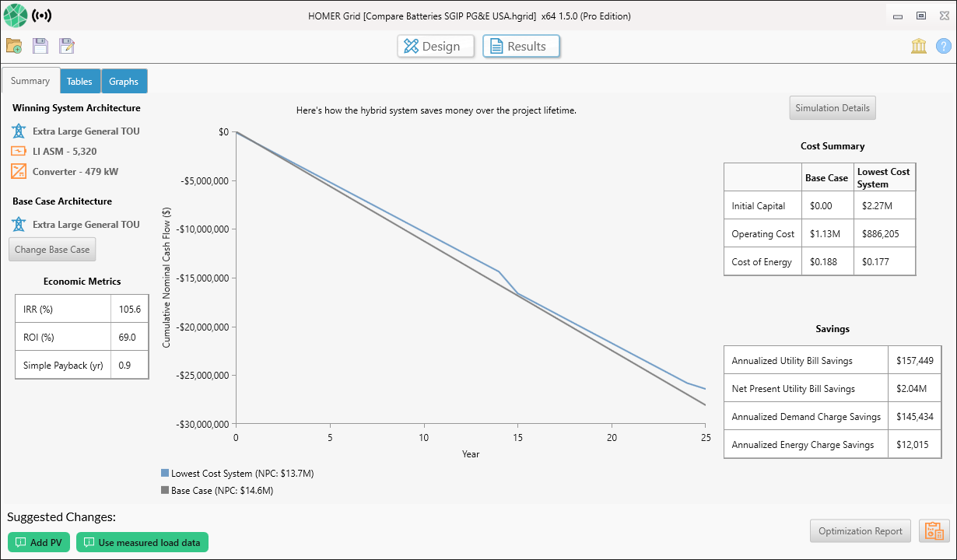
Task: Click the Save As icon with pencil
Action: (67, 46)
